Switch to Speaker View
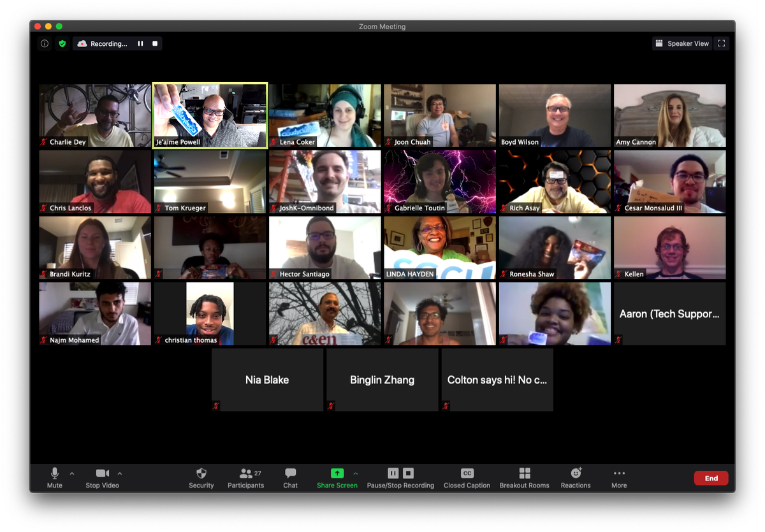765x532 pixels. point(681,43)
